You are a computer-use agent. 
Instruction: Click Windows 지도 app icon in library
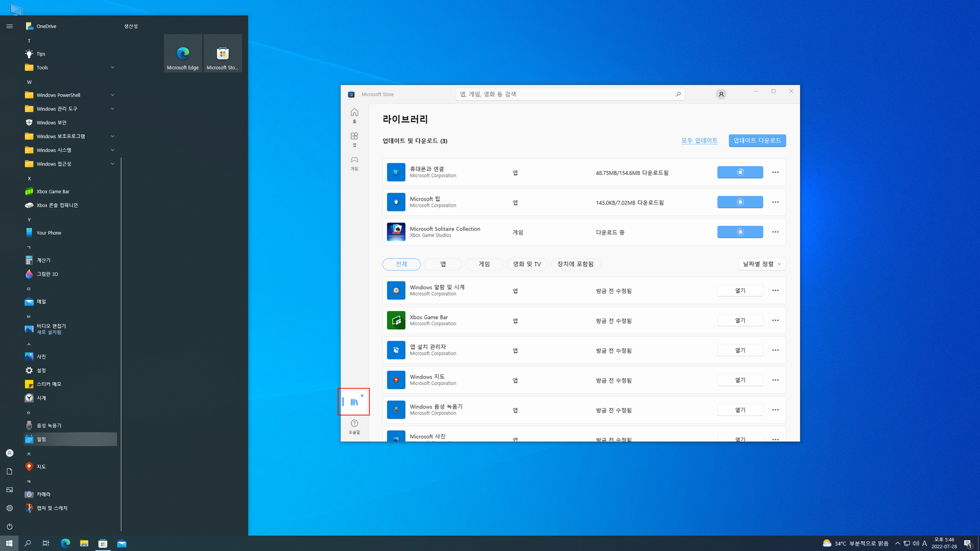coord(396,380)
